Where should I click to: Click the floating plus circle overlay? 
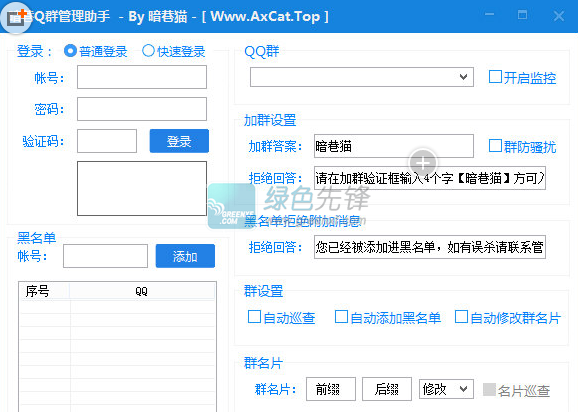coord(423,163)
